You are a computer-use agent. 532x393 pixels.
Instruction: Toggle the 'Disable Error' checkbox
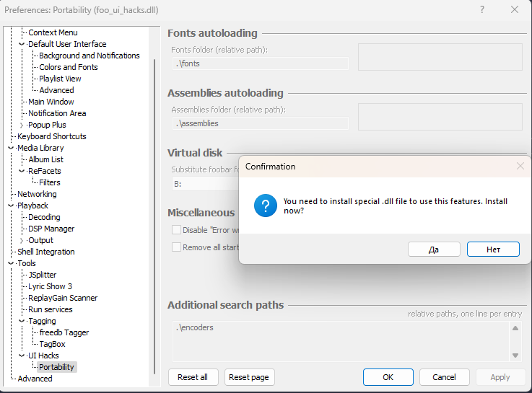176,230
